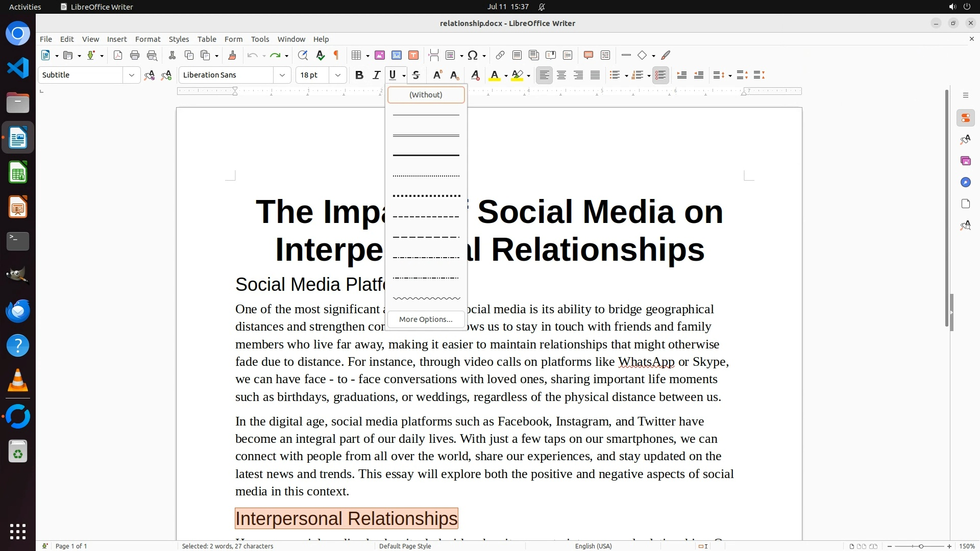Click the Clone Formatting paintbrush icon
Image resolution: width=980 pixels, height=551 pixels.
click(232, 55)
